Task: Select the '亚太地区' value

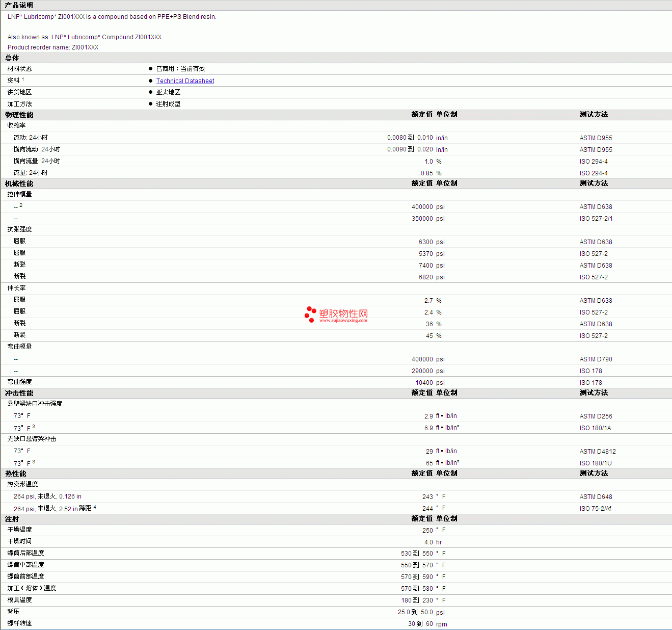Action: click(168, 92)
